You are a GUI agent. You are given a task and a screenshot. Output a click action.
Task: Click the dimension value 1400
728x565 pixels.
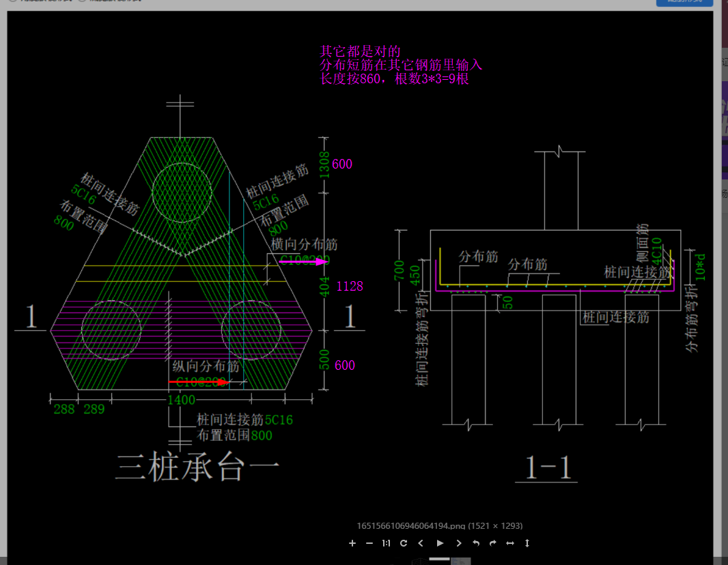(181, 400)
